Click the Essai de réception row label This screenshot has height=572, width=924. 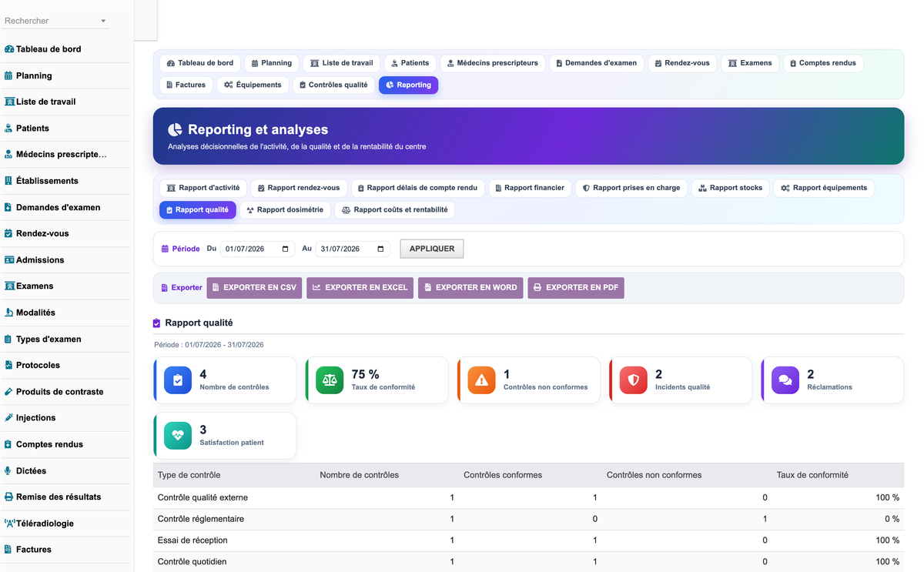192,540
